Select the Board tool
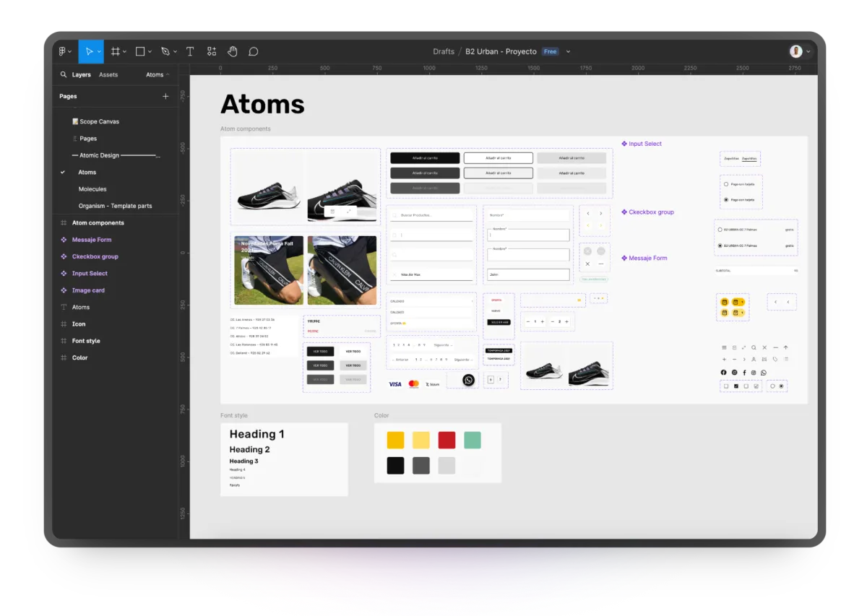Viewport: 867px width, 616px height. tap(116, 51)
